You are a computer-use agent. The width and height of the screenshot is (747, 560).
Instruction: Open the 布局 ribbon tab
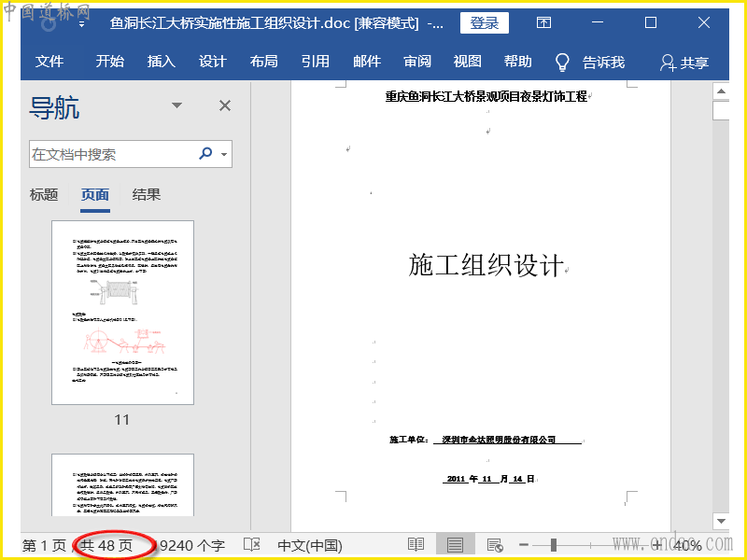point(264,62)
